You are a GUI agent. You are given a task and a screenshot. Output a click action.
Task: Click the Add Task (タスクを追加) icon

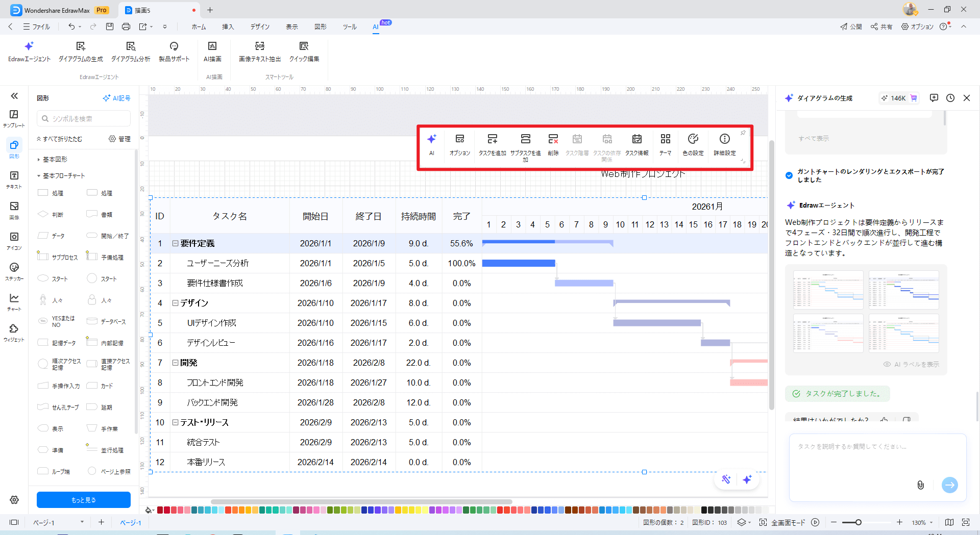pyautogui.click(x=492, y=139)
